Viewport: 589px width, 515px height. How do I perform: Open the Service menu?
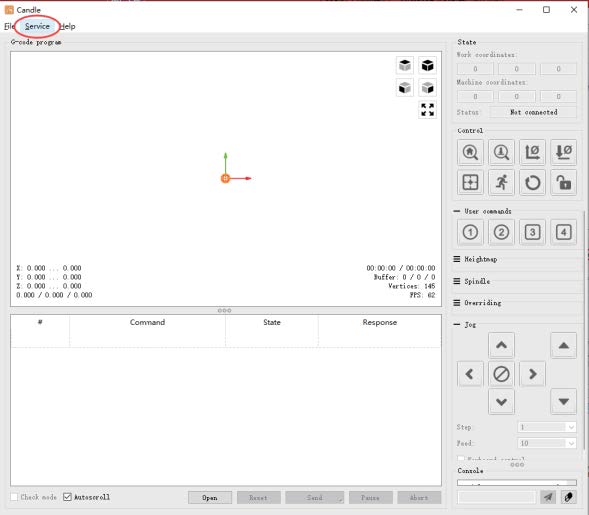37,26
